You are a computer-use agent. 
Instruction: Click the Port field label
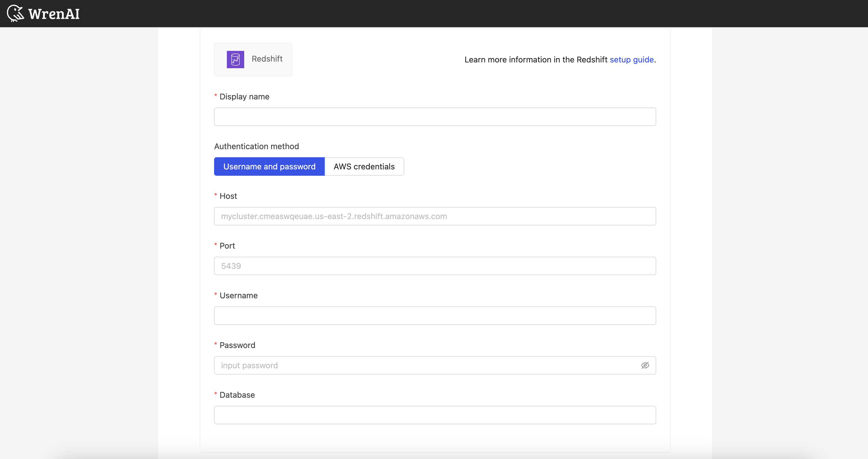tap(227, 246)
